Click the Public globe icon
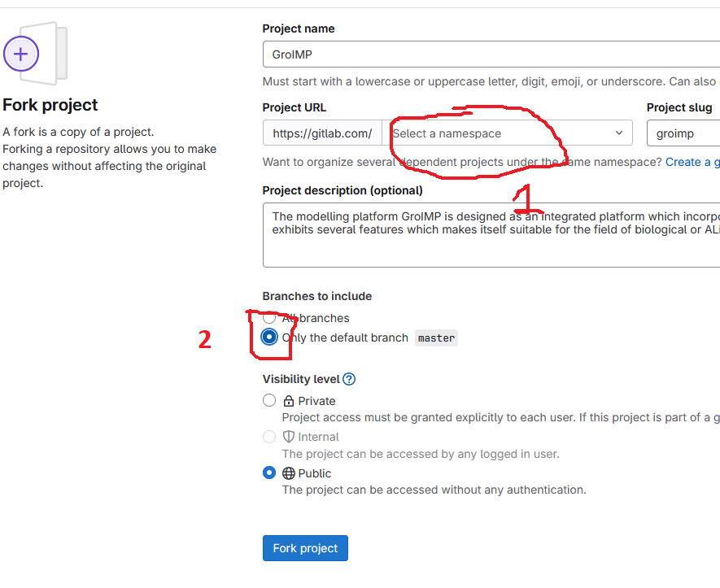The width and height of the screenshot is (720, 588). (288, 473)
